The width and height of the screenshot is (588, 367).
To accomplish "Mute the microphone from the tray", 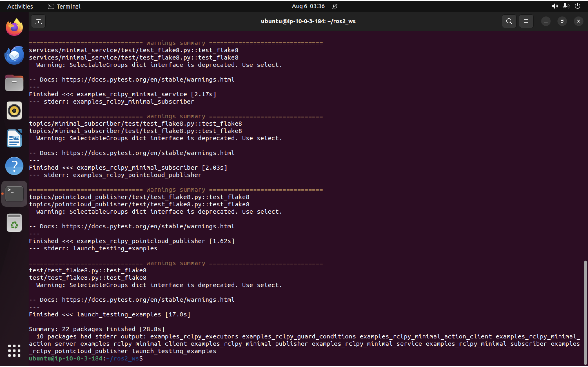I will pos(566,6).
